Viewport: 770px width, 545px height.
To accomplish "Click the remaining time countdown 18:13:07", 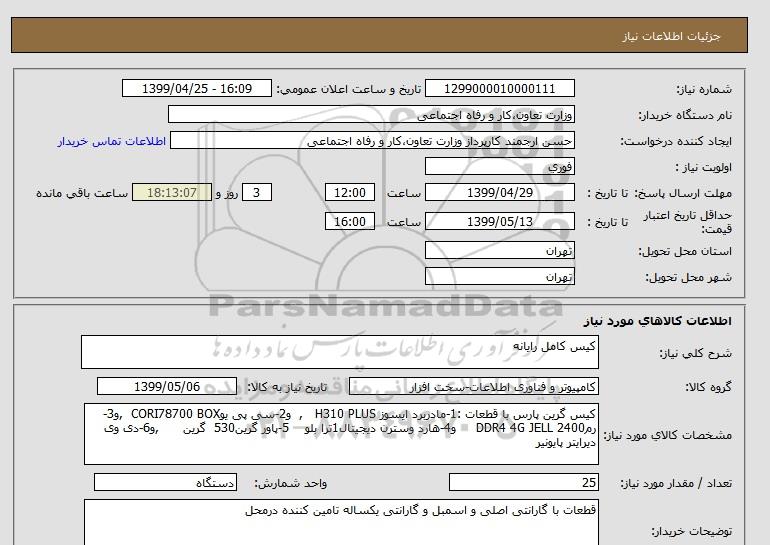I will coord(172,192).
